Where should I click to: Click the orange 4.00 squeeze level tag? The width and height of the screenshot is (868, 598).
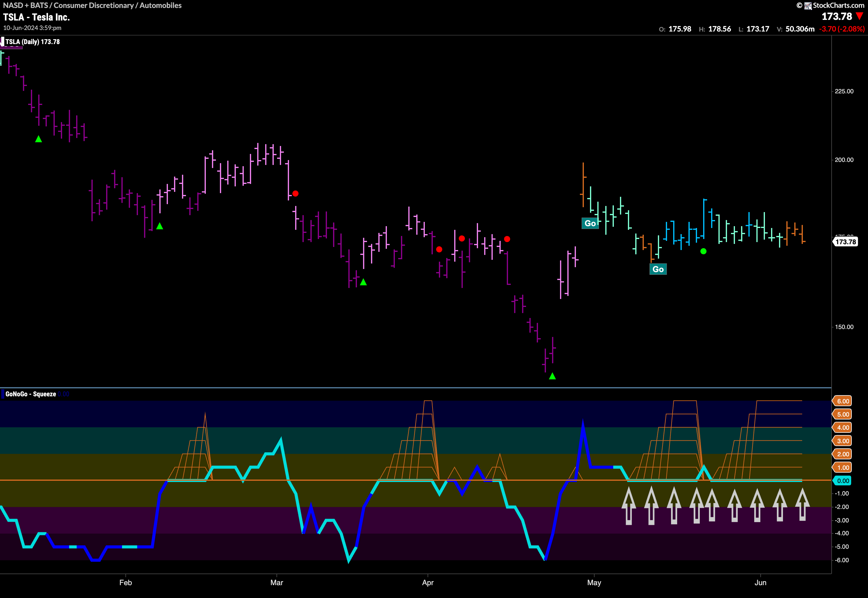click(x=842, y=428)
